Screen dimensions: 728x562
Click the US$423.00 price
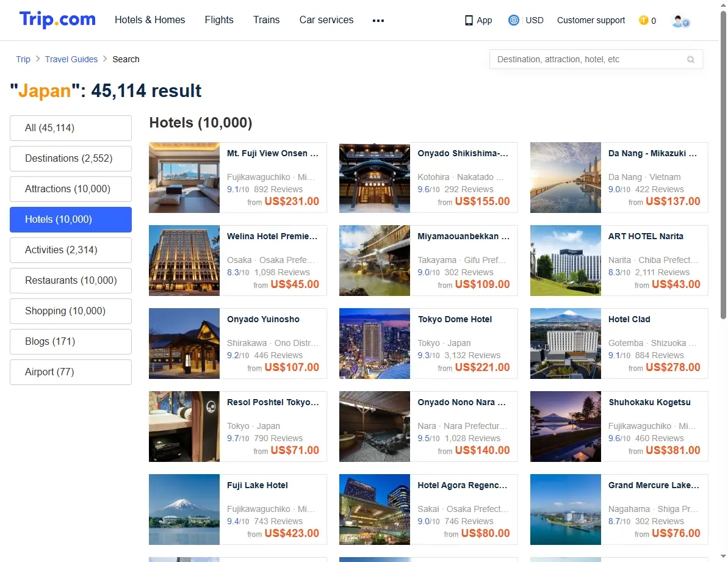coord(292,533)
